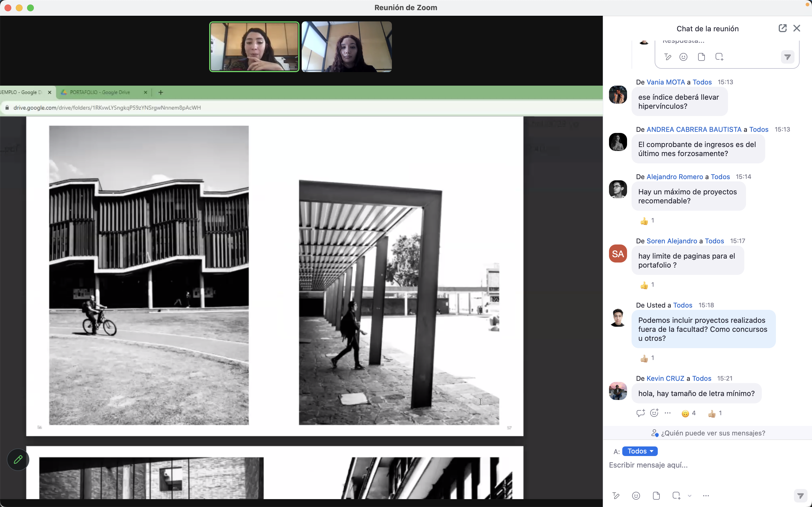Screen dimensions: 812x507
Task: Reply in thread to Kevin CRUZ's message
Action: [640, 413]
